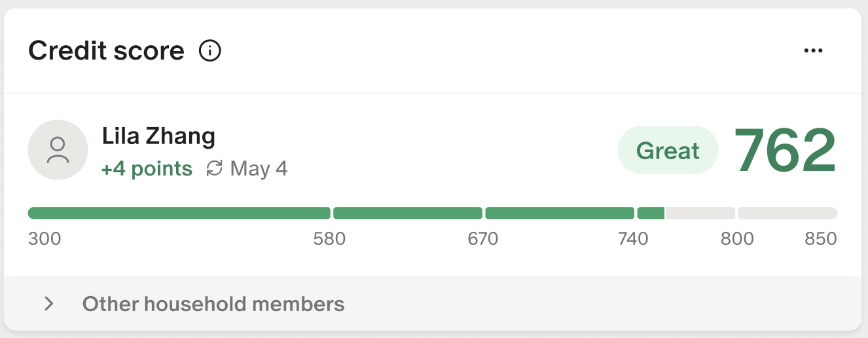This screenshot has height=338, width=868.
Task: Expand the Other household members chevron
Action: point(48,304)
